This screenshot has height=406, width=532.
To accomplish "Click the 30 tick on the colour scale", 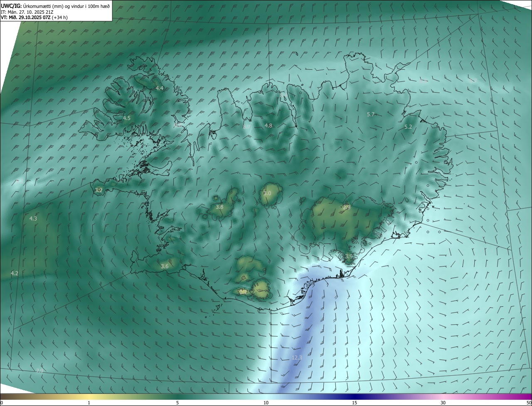I will pyautogui.click(x=443, y=403).
